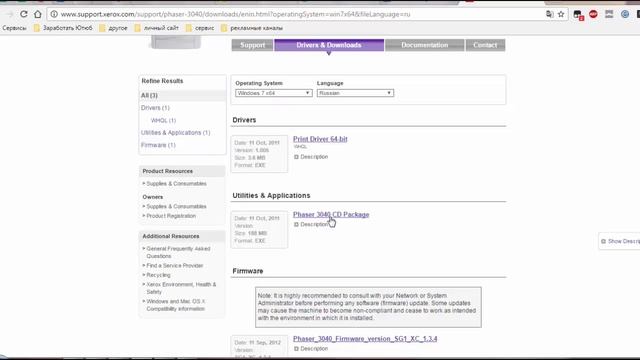Open the другое bookmark folder
This screenshot has width=640, height=360.
coord(113,28)
